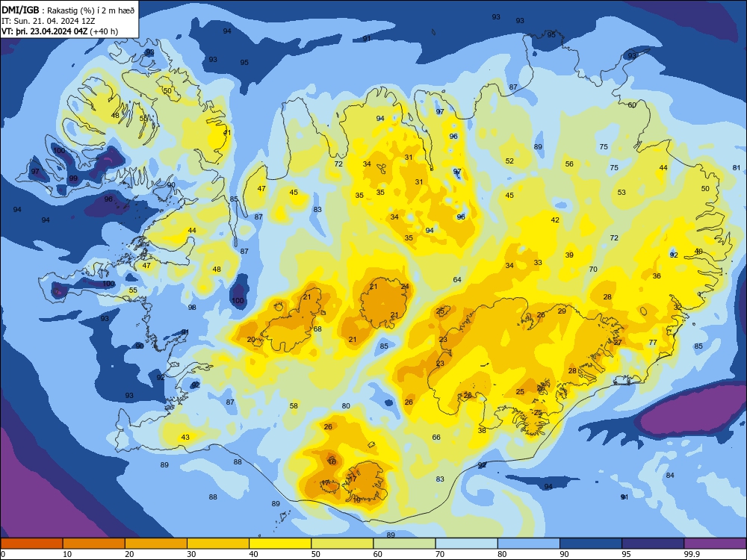Viewport: 747px width, 560px height.
Task: Select the '64' humidity value on the map
Action: click(x=457, y=279)
